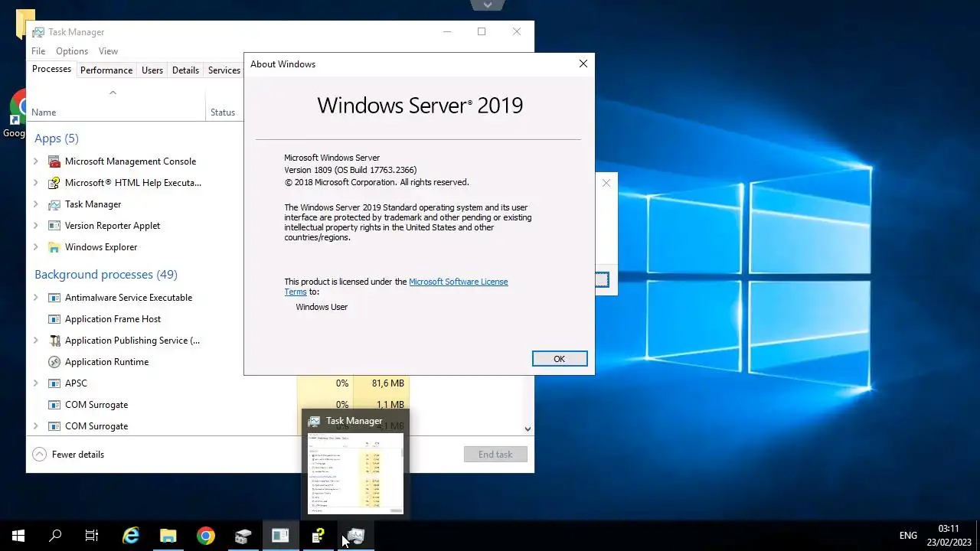This screenshot has width=980, height=551.
Task: Launch Internet Explorer from the taskbar
Action: (x=131, y=536)
